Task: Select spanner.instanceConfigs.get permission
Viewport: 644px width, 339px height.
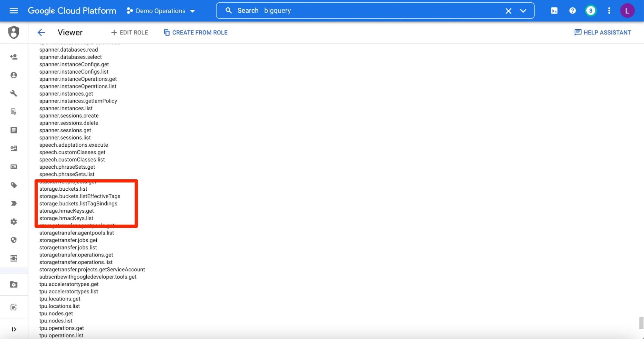Action: click(74, 64)
